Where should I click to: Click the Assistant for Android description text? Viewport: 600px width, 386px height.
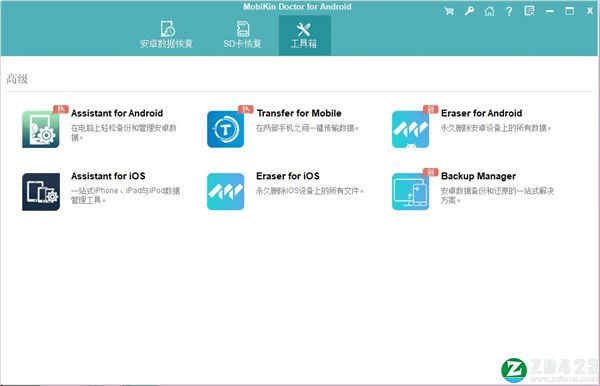(x=124, y=132)
